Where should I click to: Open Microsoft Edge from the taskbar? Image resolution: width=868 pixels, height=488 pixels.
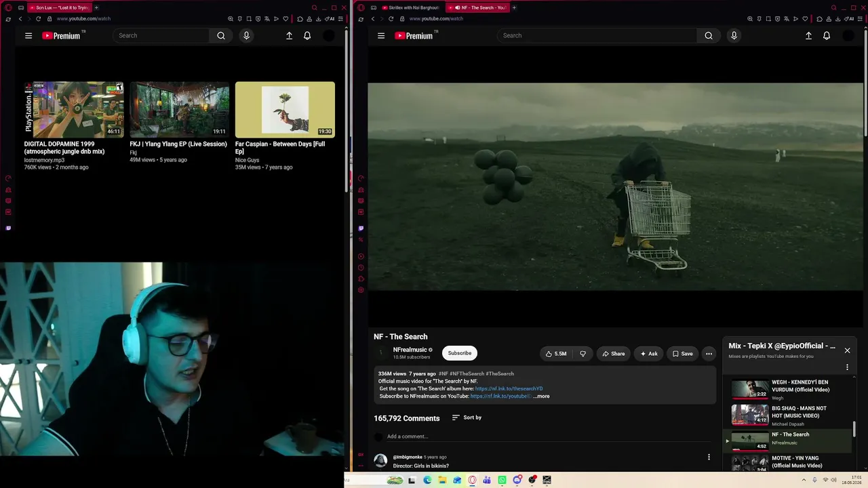click(427, 480)
